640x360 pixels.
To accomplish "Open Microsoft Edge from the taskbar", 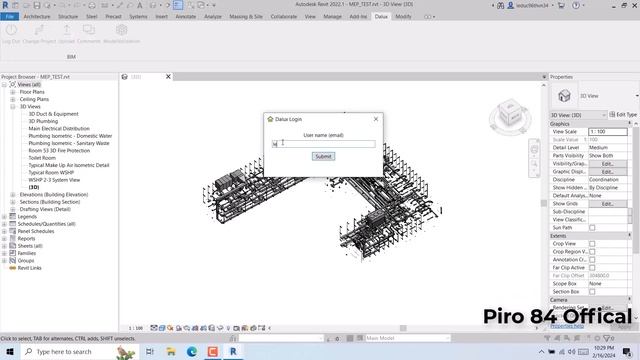I will 191,351.
